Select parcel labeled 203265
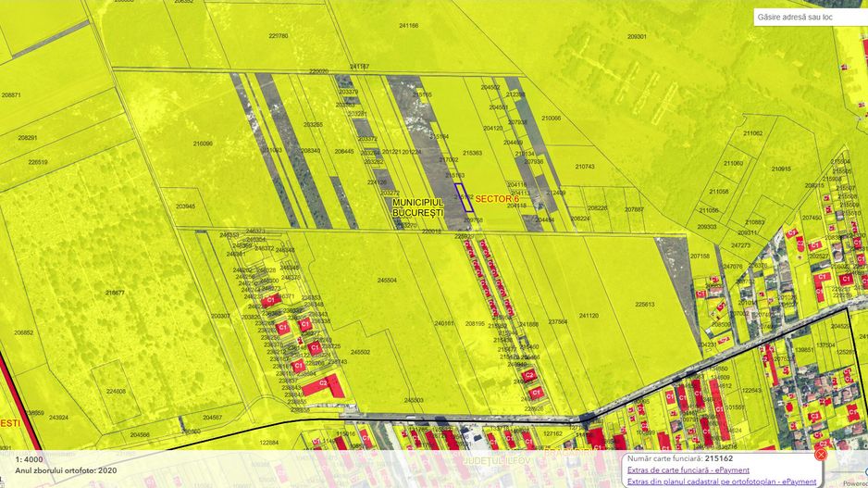The width and height of the screenshot is (868, 488). tap(314, 125)
